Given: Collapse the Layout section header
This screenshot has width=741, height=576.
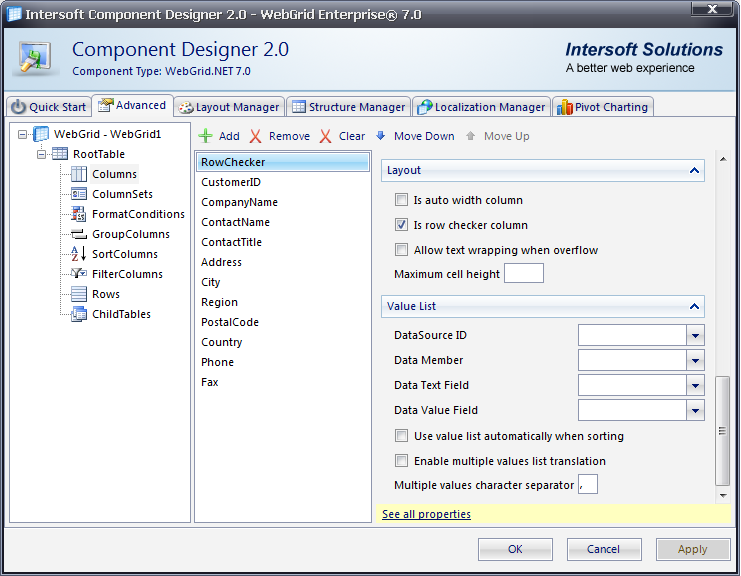Looking at the screenshot, I should (x=694, y=171).
